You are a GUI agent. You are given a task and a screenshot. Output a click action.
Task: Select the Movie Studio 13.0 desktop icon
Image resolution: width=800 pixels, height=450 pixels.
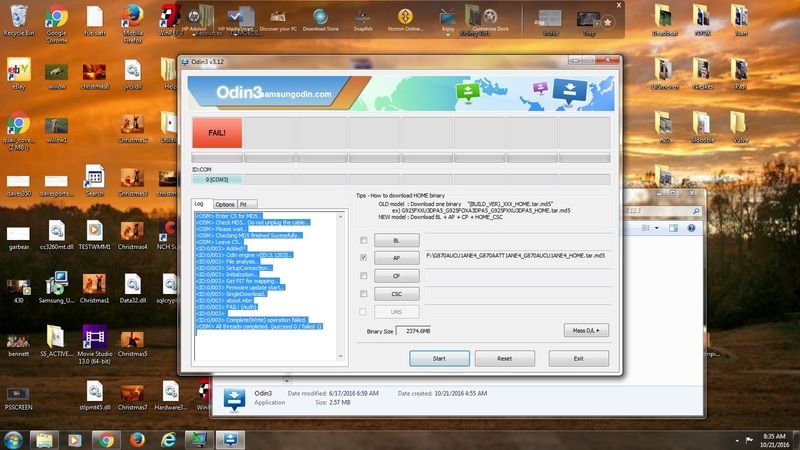pyautogui.click(x=95, y=344)
